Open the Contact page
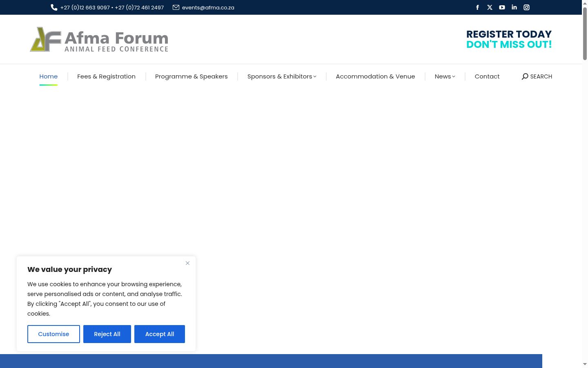The image size is (588, 368). point(487,76)
